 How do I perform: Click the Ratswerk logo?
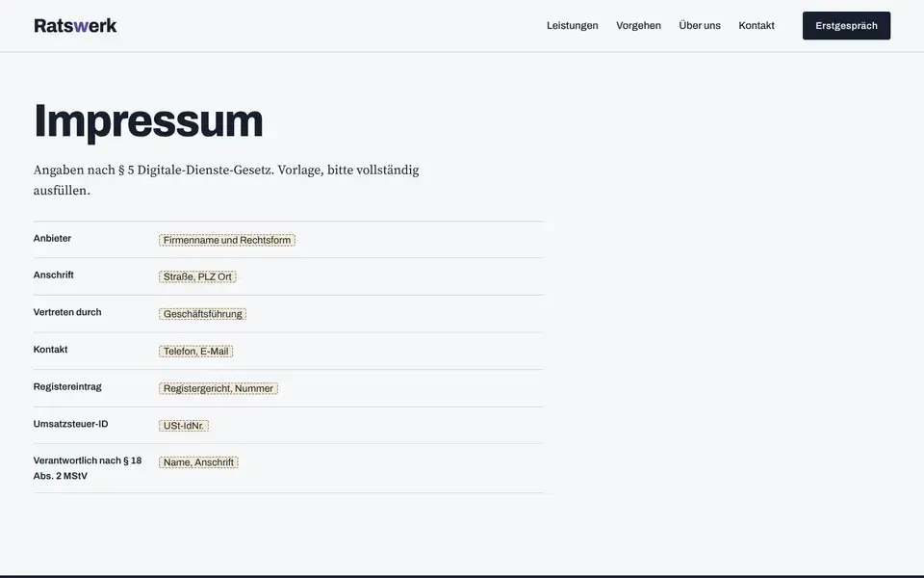pyautogui.click(x=75, y=26)
